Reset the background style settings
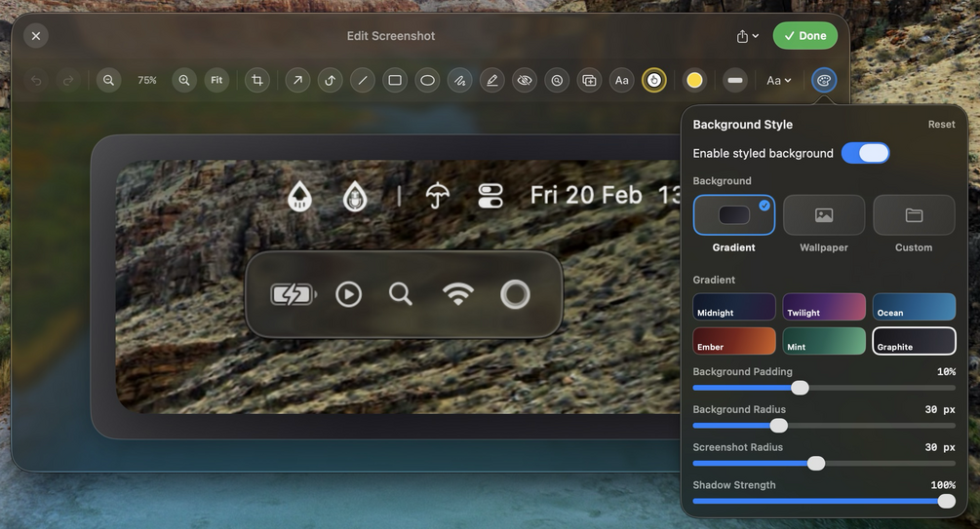This screenshot has height=529, width=980. [x=941, y=125]
